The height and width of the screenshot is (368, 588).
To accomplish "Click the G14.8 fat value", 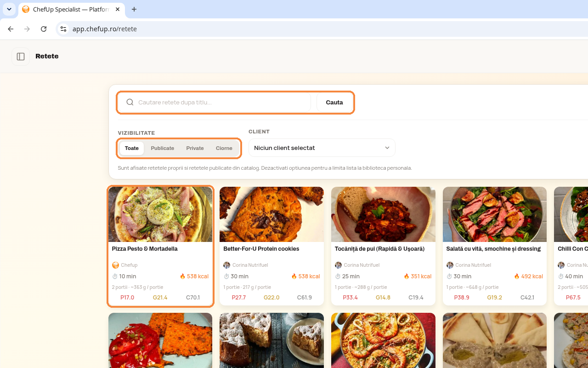I will coord(383,298).
